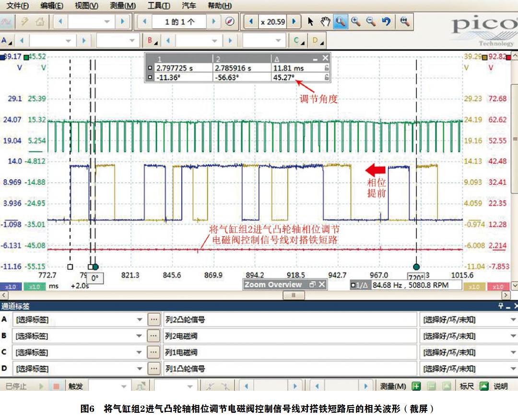Click the zoom out magnifier
Viewport: 518px width, 420px height.
click(371, 22)
